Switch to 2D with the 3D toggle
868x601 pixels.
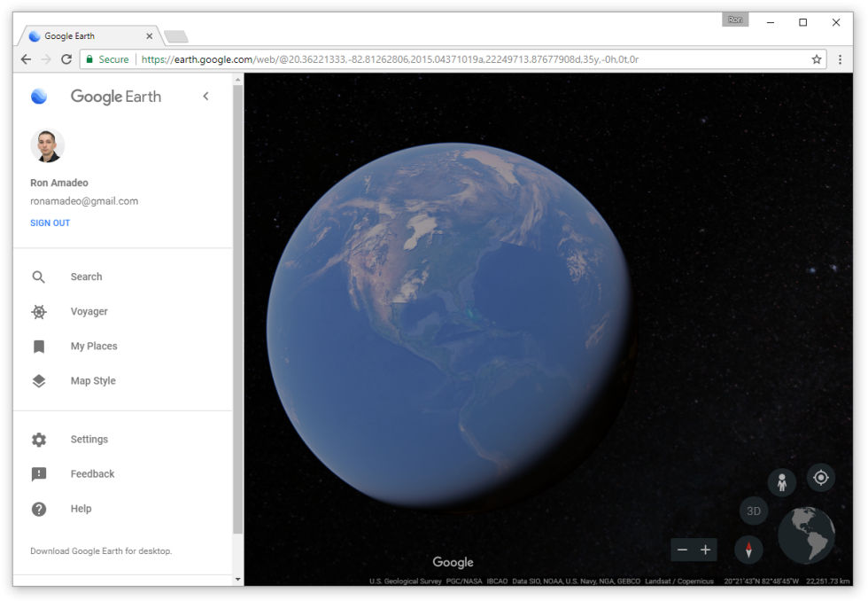tap(754, 511)
